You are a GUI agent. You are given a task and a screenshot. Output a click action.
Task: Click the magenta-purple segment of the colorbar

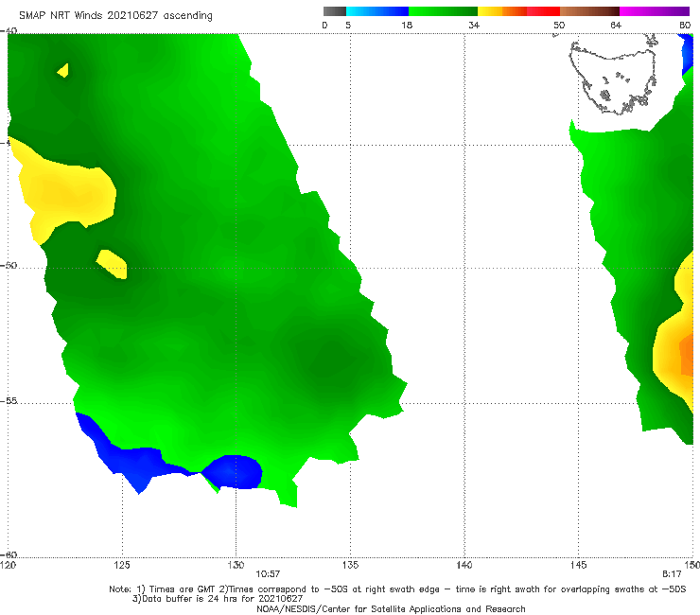tap(655, 11)
